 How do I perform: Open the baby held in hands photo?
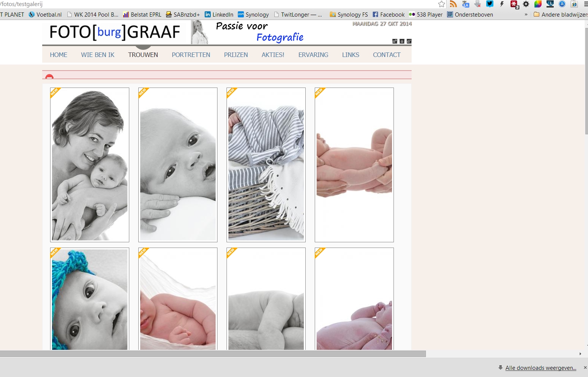point(354,165)
